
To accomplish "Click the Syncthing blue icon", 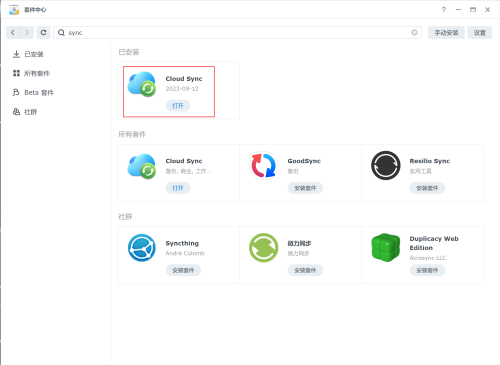I will [142, 248].
